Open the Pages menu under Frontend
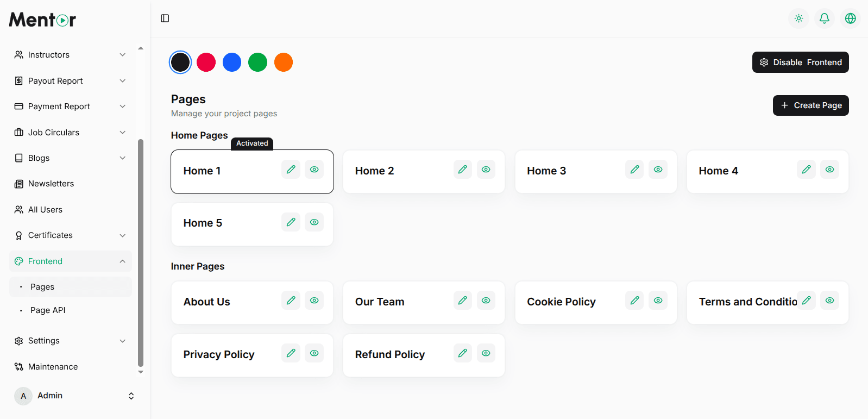 click(43, 286)
